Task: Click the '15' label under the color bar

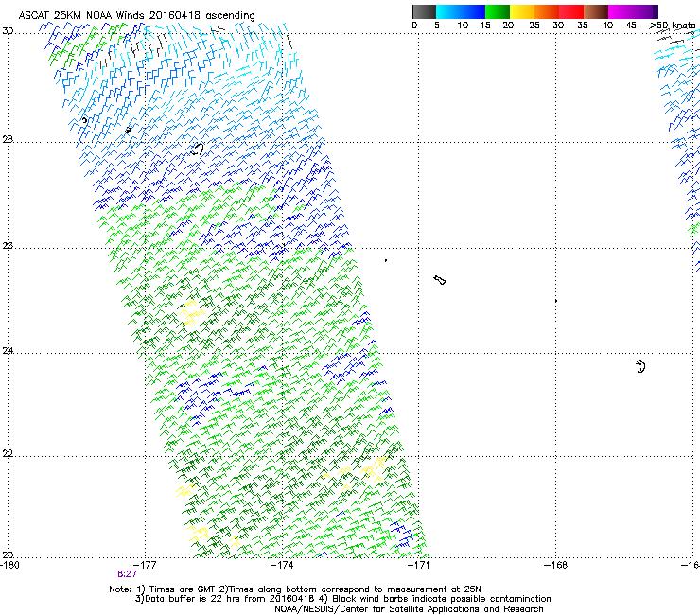Action: (x=485, y=26)
